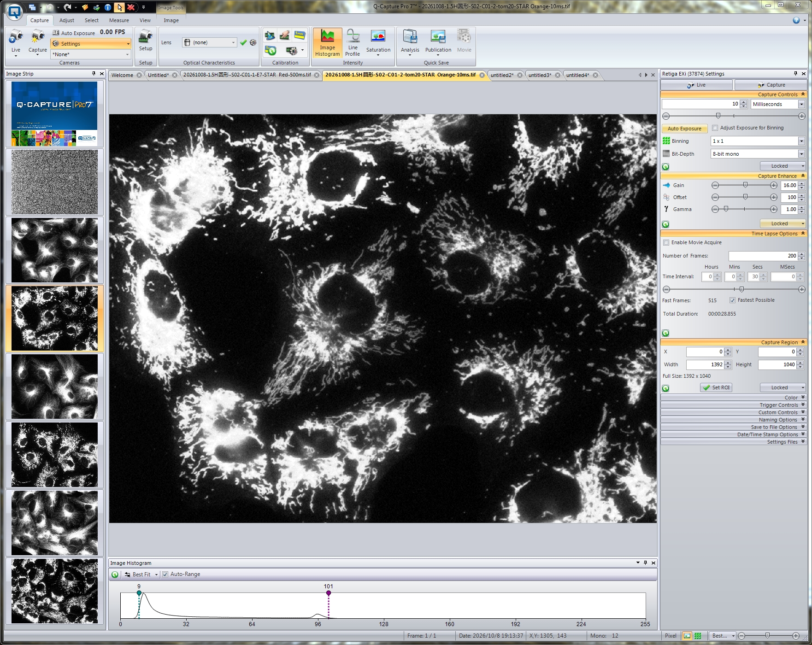Switch to the Adjust ribbon tab

66,20
